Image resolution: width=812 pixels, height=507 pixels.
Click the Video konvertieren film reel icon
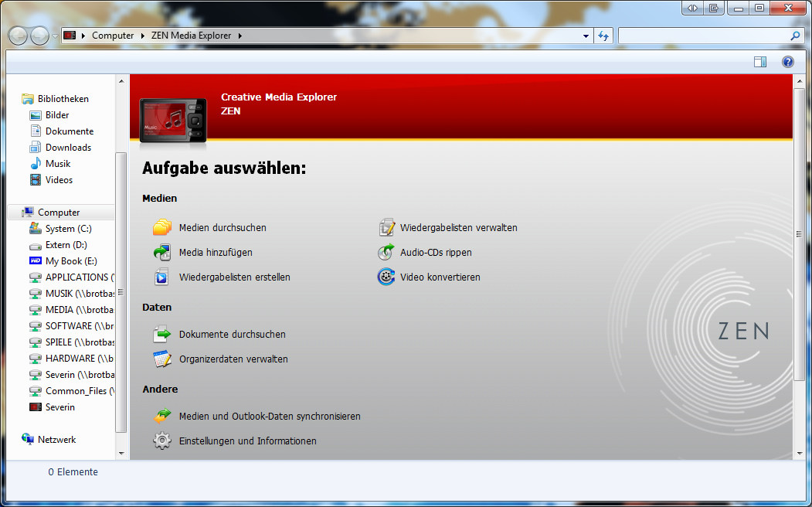coord(386,277)
